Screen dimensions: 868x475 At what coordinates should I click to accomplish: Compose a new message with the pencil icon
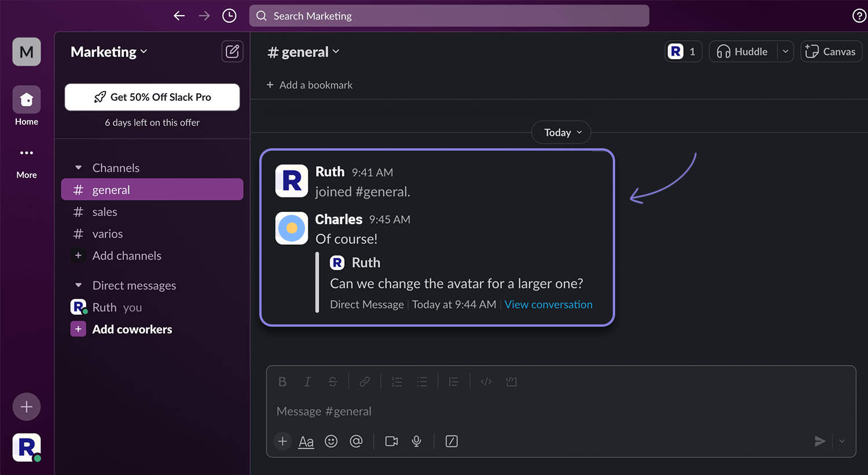232,52
